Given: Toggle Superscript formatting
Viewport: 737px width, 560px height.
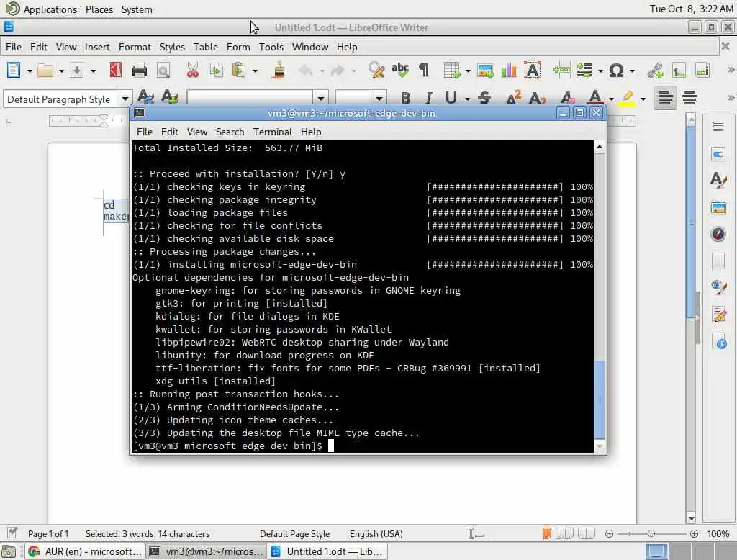Looking at the screenshot, I should coord(513,98).
